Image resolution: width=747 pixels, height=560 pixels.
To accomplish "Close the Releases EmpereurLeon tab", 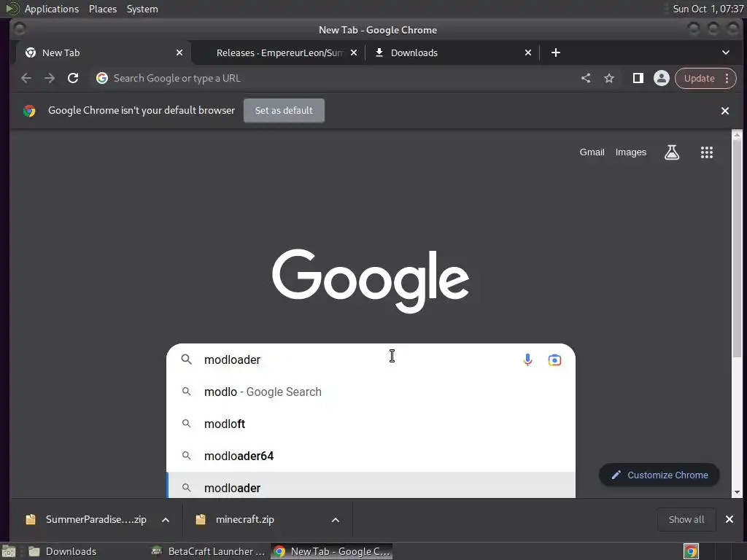I will (x=354, y=52).
